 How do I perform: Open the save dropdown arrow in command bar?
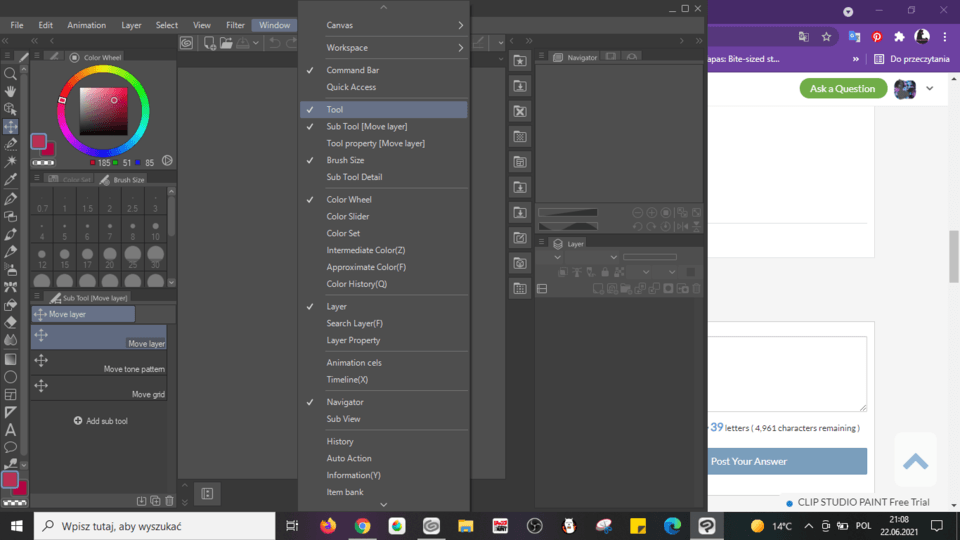(256, 42)
